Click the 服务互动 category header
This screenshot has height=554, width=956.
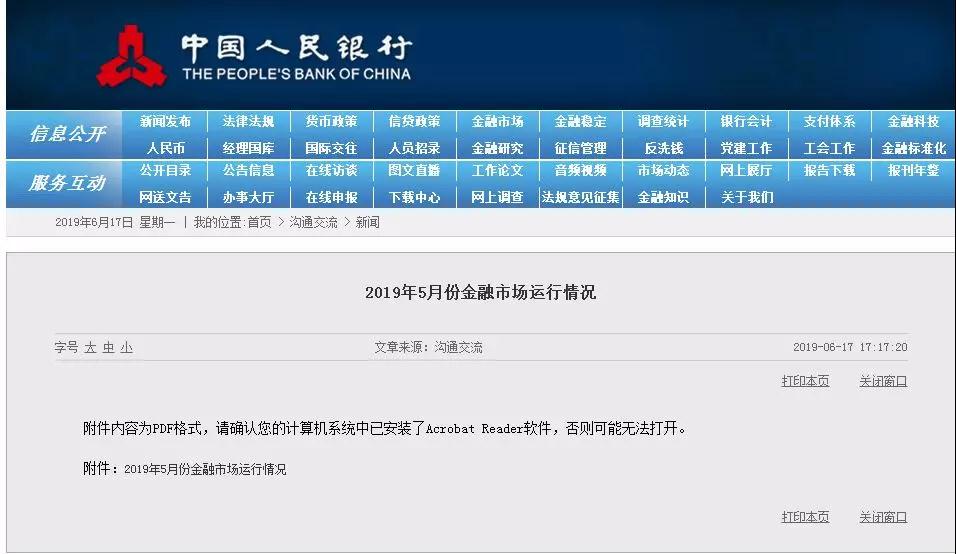coord(67,182)
